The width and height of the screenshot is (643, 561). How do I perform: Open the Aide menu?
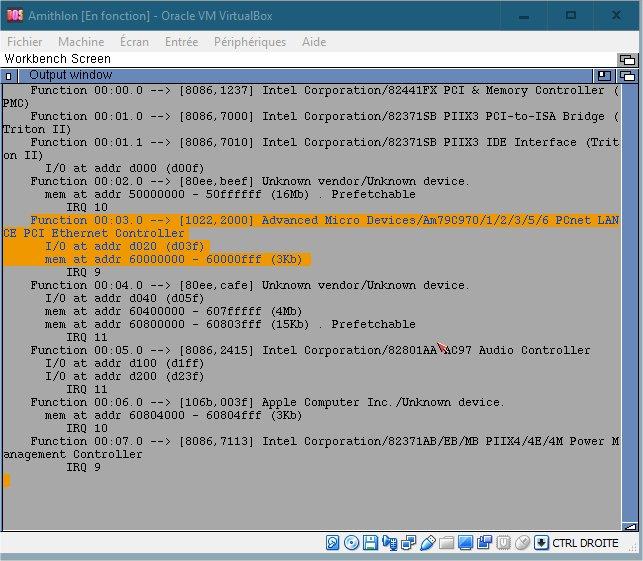pos(314,42)
